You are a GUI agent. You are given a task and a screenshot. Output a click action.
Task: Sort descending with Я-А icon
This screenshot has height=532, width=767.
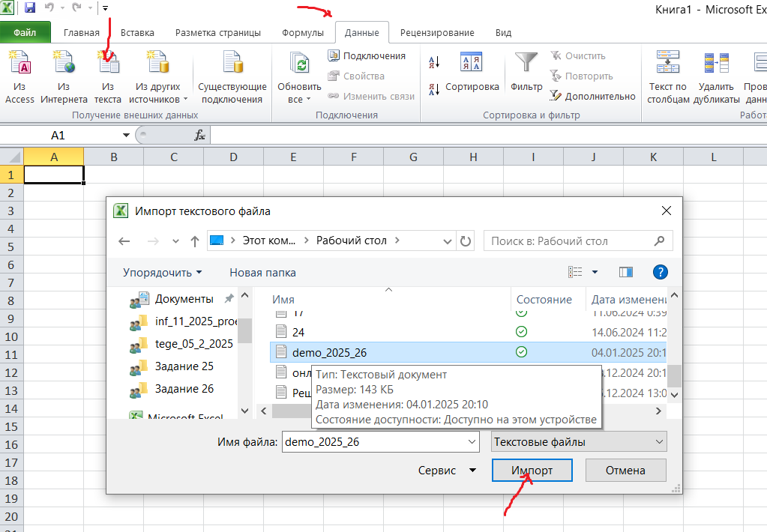(x=434, y=89)
